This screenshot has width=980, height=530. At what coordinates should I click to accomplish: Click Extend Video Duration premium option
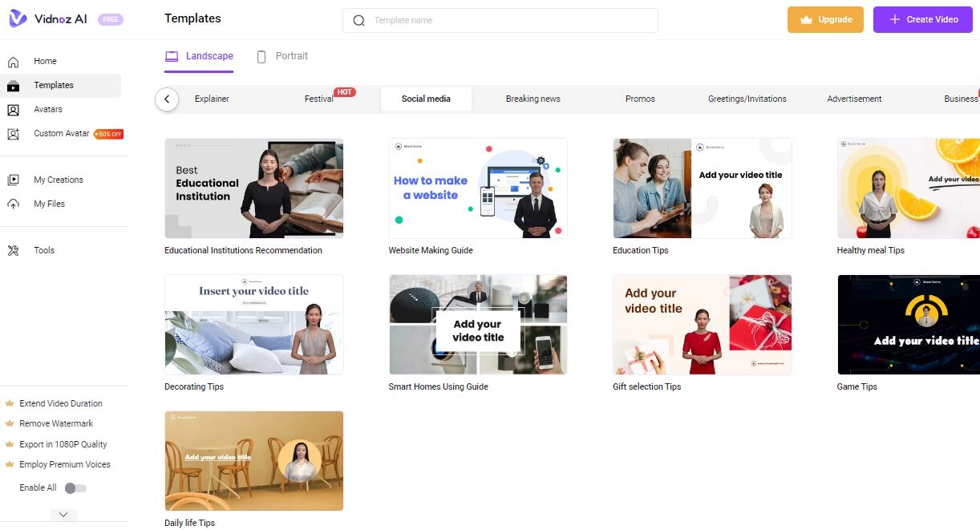coord(60,403)
